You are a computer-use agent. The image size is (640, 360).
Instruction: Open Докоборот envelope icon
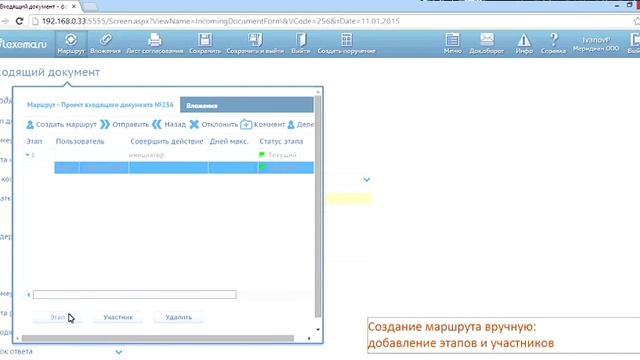(487, 44)
